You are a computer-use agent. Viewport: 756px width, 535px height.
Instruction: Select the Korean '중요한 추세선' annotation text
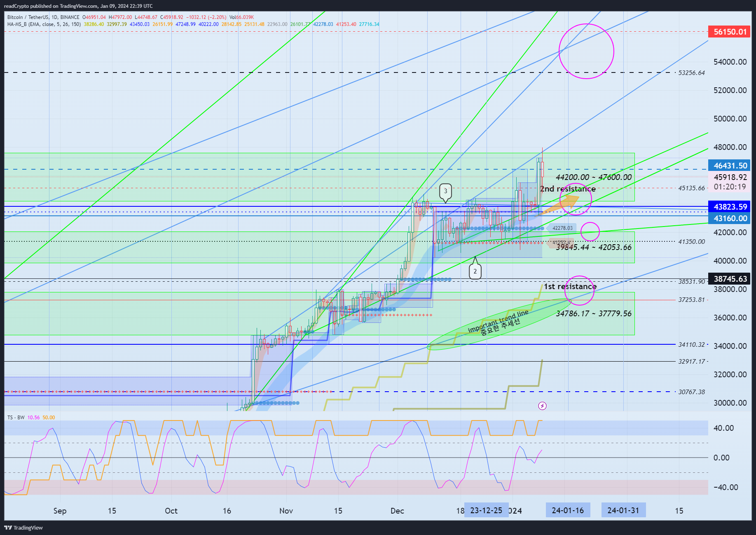click(500, 327)
